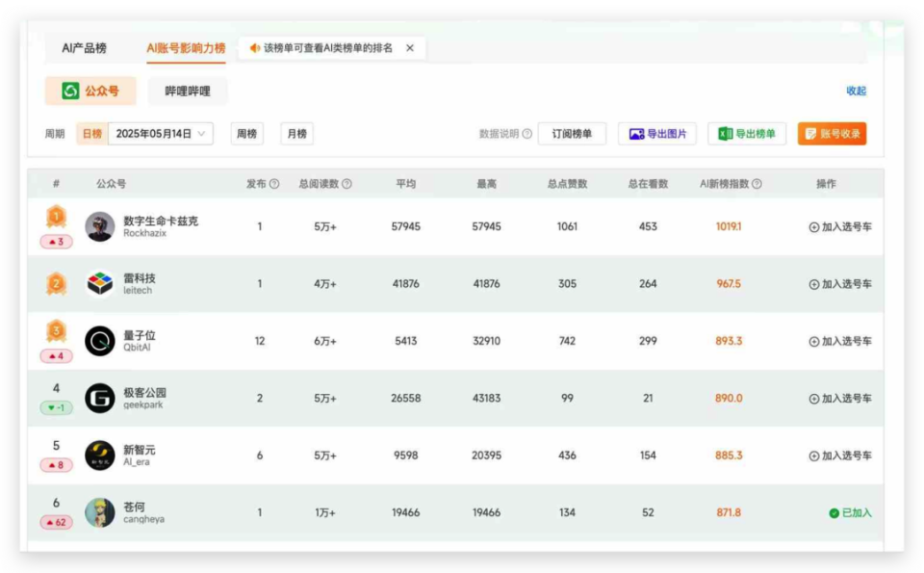Screen dimensions: 924x573
Task: Click the 893.3 index value
Action: [729, 341]
